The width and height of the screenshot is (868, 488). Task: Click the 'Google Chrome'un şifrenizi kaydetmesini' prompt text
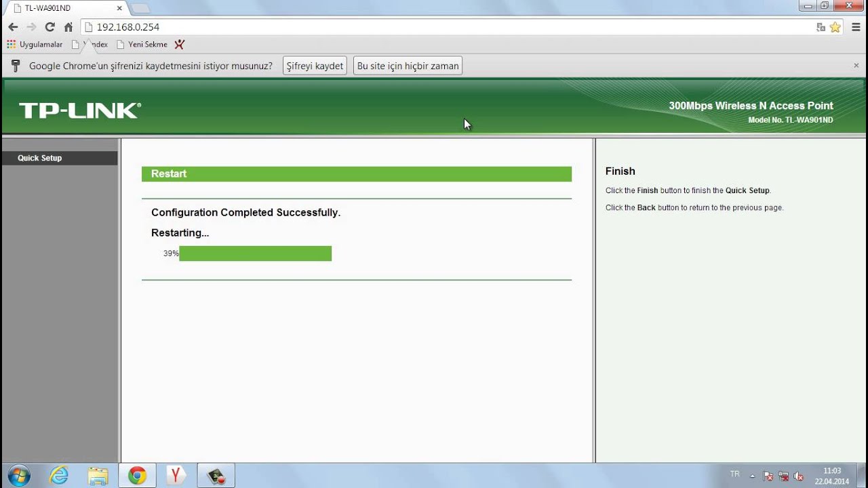point(151,66)
